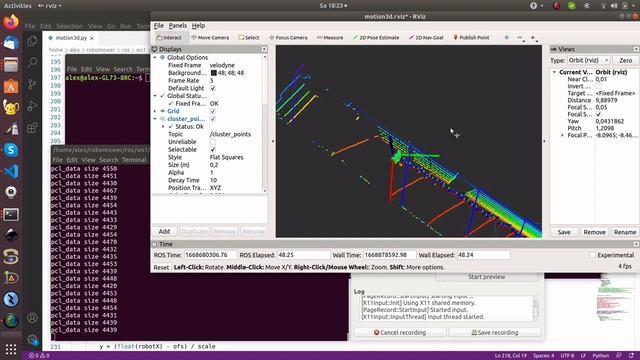The width and height of the screenshot is (640, 360).
Task: Activate the Select tool in RViz toolbar
Action: coord(249,38)
